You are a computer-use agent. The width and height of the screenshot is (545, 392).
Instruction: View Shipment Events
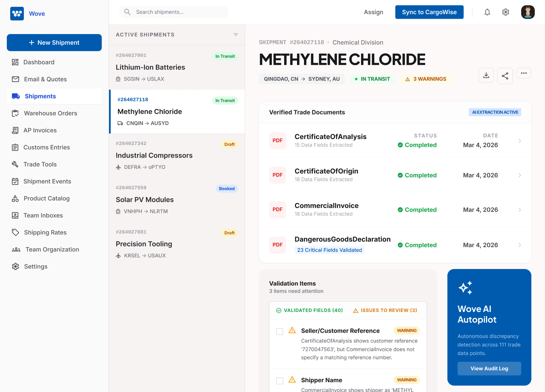[47, 181]
